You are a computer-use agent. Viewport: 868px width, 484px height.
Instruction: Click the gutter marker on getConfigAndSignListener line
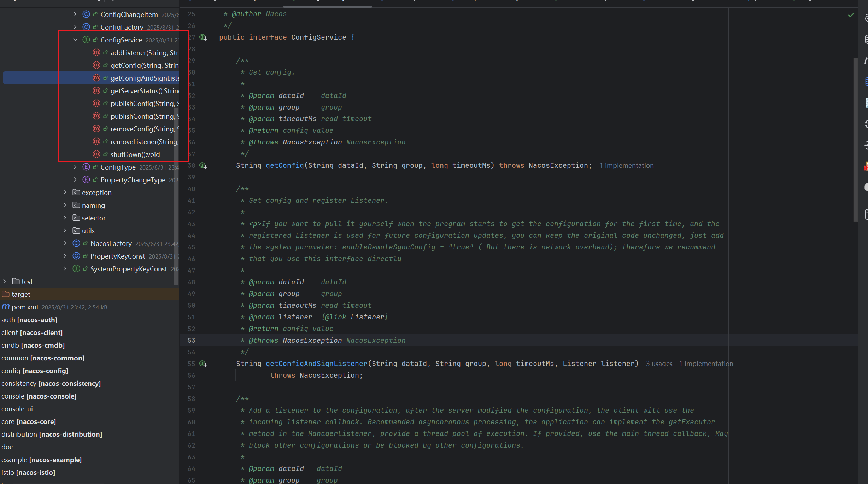[x=203, y=364]
